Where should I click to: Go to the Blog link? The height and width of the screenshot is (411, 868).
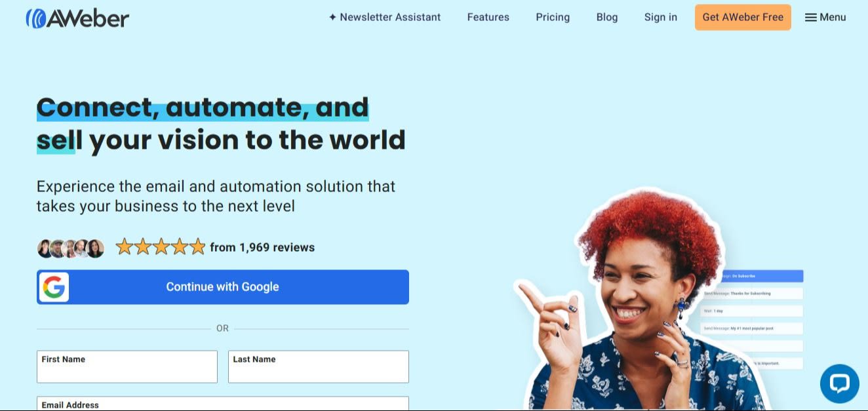click(607, 17)
